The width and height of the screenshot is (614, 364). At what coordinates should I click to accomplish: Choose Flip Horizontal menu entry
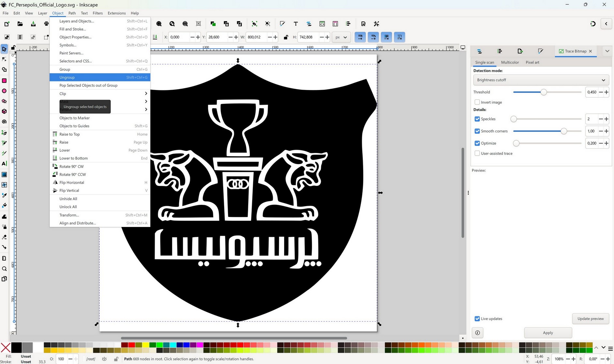[x=100, y=183]
